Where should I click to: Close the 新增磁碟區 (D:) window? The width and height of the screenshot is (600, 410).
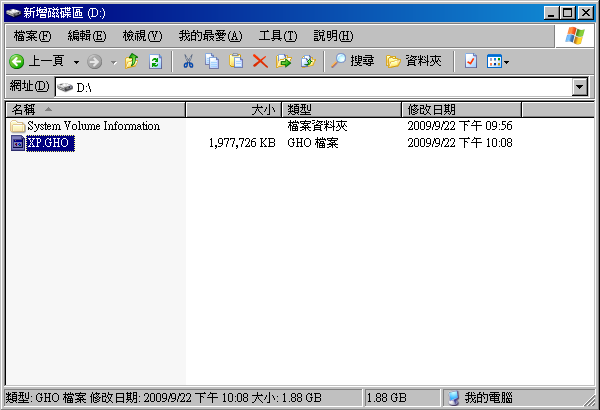586,13
